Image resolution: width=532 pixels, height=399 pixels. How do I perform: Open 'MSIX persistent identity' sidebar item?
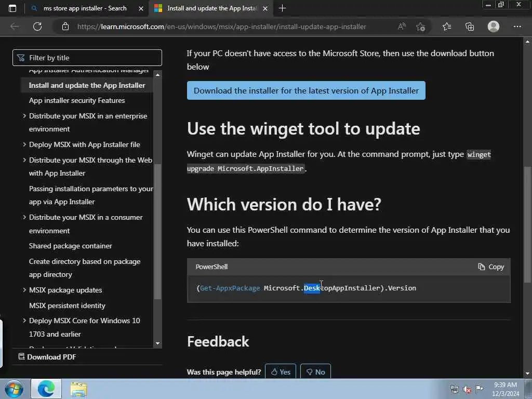(x=67, y=305)
